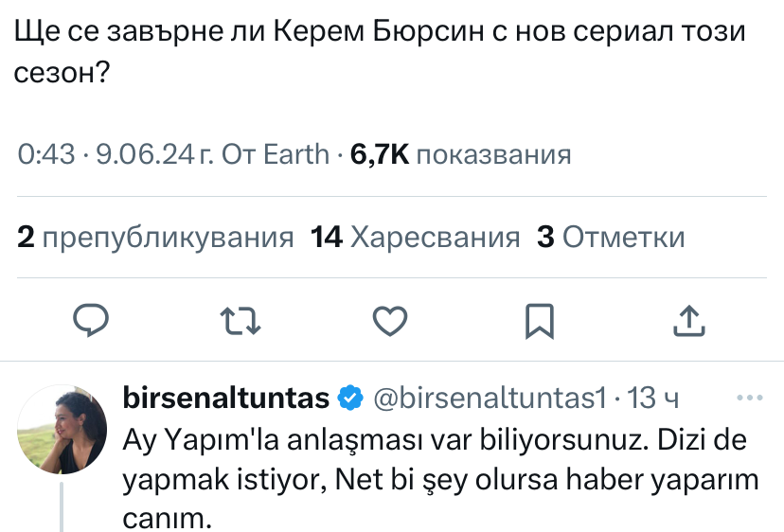Click the @birsenaltuntas1 handle
The width and height of the screenshot is (784, 532).
490,399
